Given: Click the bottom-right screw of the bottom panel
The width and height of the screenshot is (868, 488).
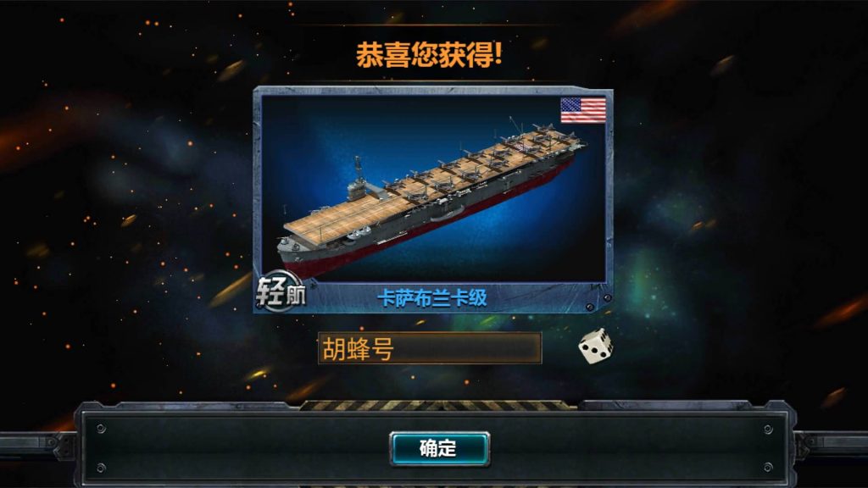Looking at the screenshot, I should 768,468.
